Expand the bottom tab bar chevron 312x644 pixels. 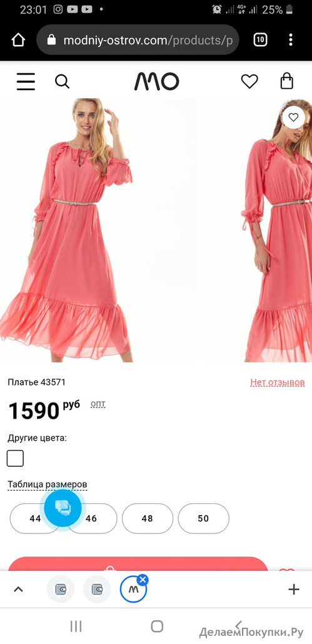click(18, 590)
